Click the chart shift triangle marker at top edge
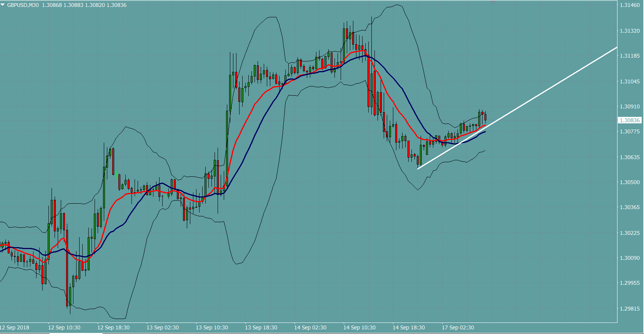The image size is (644, 334). [x=493, y=2]
